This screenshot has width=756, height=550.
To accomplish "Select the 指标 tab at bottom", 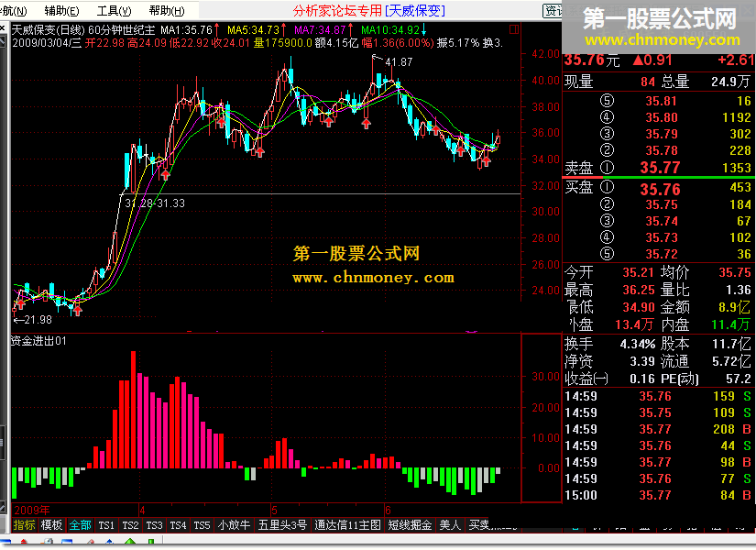I will [x=24, y=525].
